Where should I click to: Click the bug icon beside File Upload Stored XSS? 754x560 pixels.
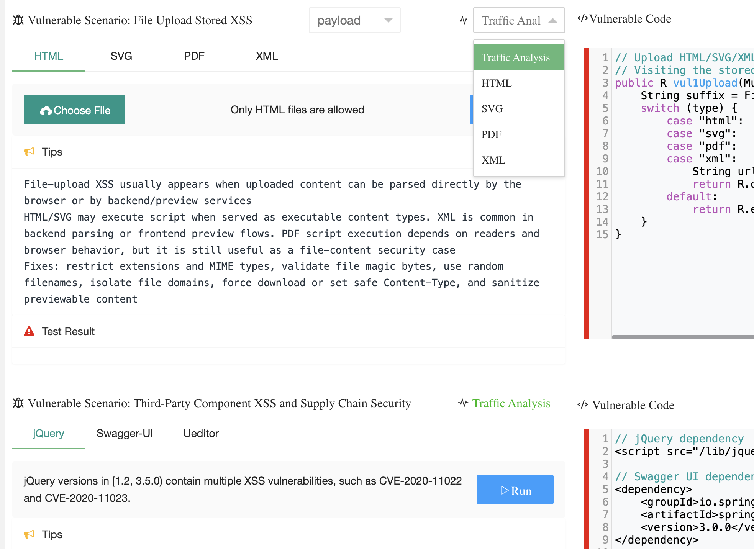(x=18, y=20)
